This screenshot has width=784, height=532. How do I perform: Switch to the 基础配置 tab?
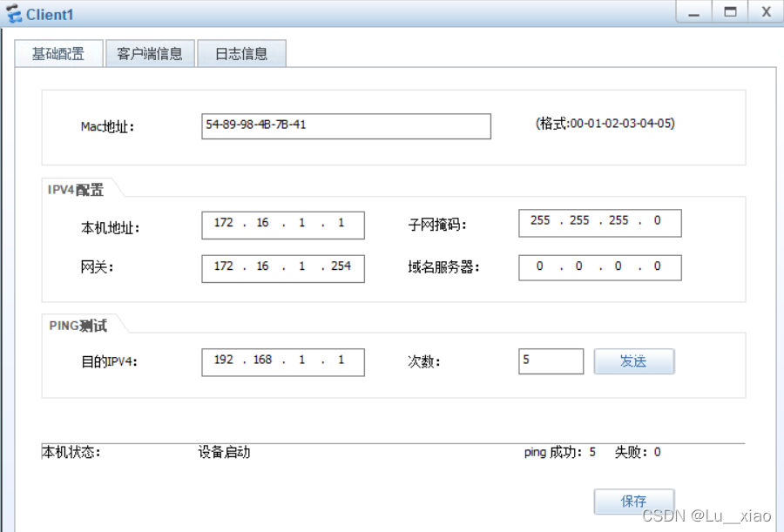pos(58,53)
